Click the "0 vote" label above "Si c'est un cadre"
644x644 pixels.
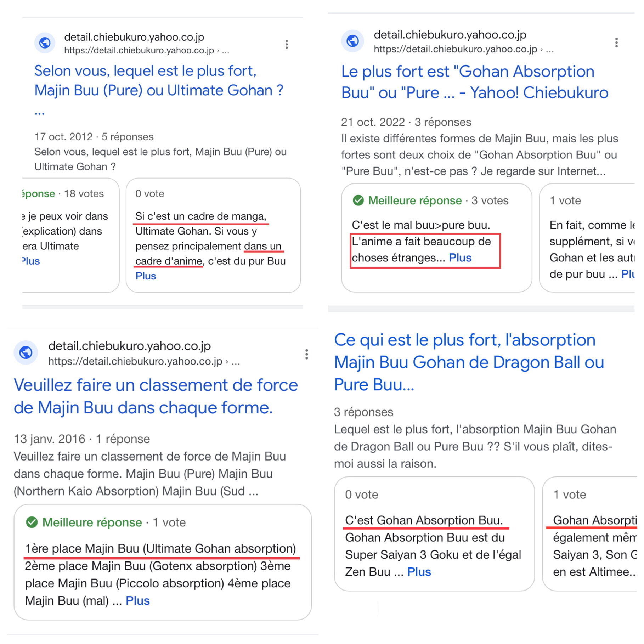point(150,194)
